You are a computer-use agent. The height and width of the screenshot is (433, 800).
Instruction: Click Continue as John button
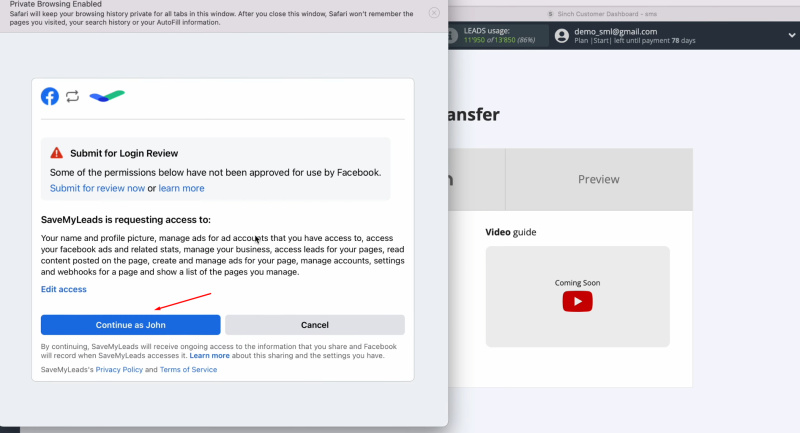click(130, 325)
